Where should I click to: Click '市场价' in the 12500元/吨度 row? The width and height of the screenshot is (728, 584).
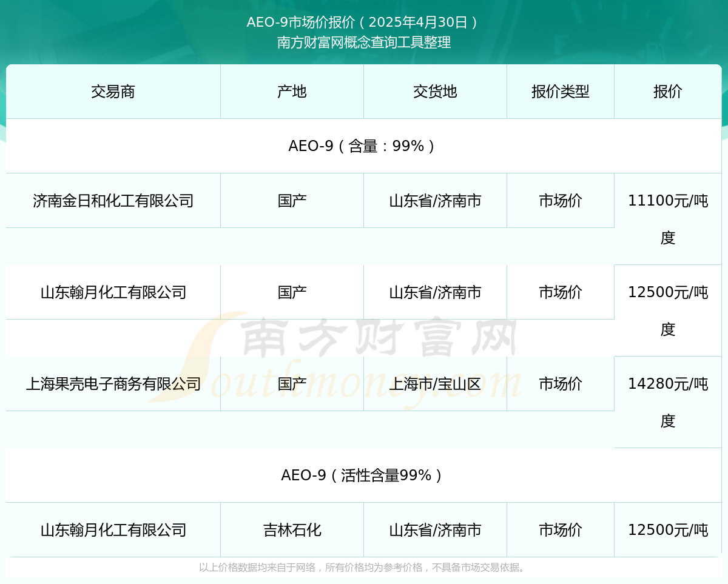click(x=561, y=292)
